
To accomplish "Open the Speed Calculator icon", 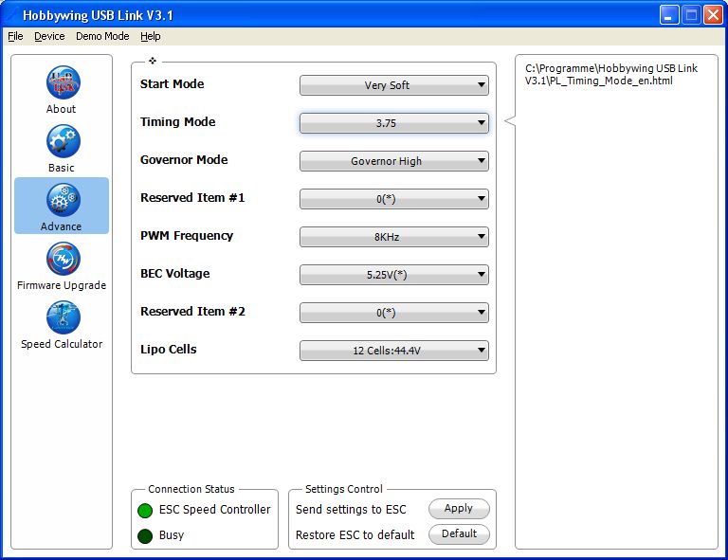I will tap(64, 317).
